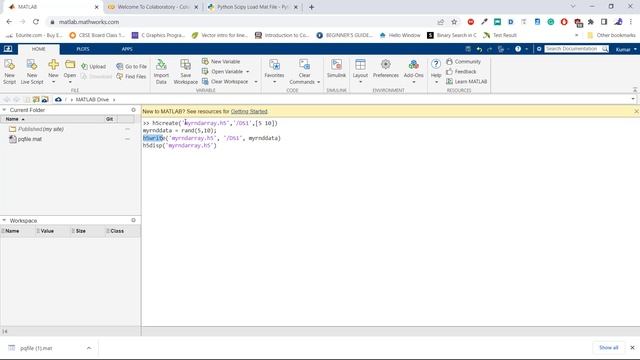
Task: Click Clear Workspace
Action: click(225, 82)
